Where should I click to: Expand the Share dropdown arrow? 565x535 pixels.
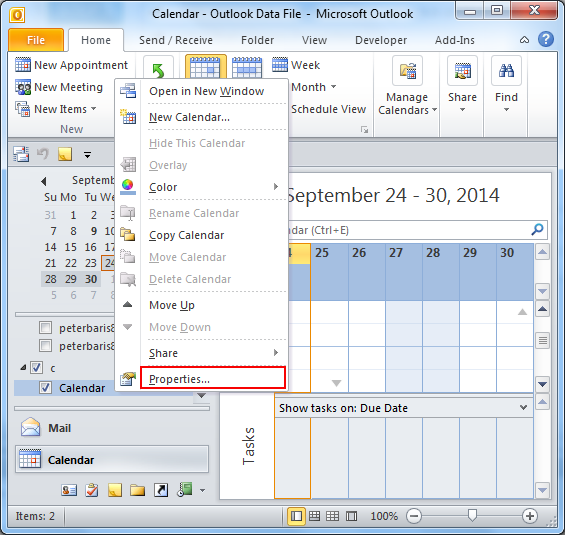pos(462,109)
